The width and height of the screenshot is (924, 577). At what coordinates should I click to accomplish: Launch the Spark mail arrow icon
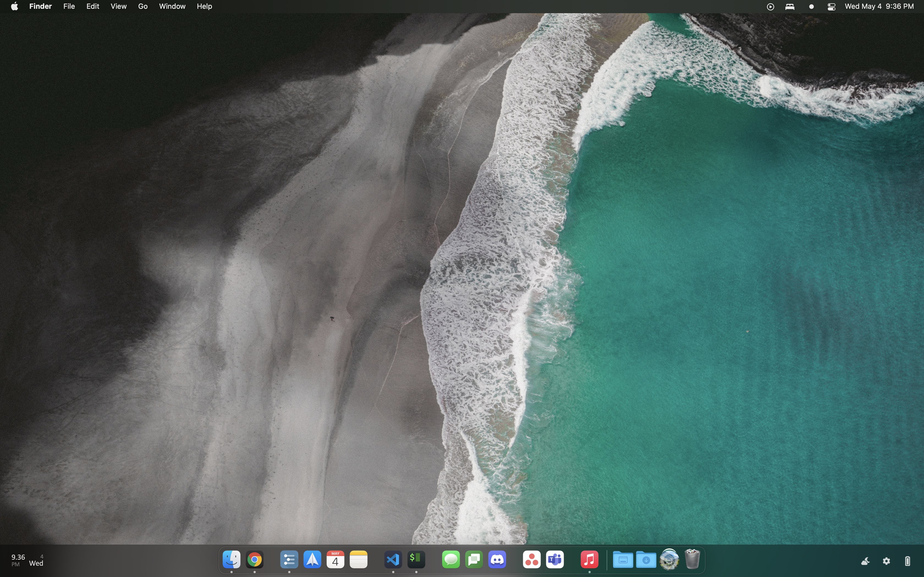312,560
